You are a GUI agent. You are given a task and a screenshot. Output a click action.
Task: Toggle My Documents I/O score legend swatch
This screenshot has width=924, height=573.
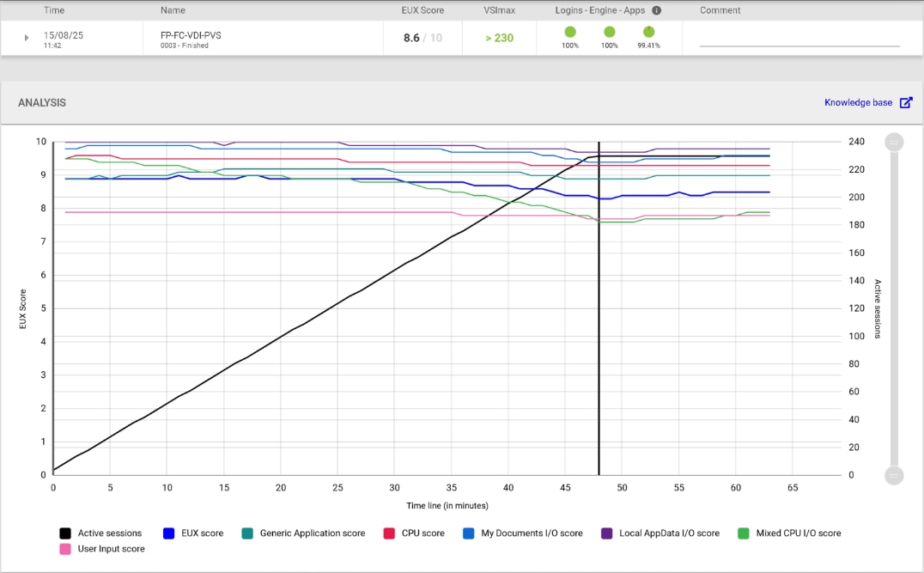(469, 533)
